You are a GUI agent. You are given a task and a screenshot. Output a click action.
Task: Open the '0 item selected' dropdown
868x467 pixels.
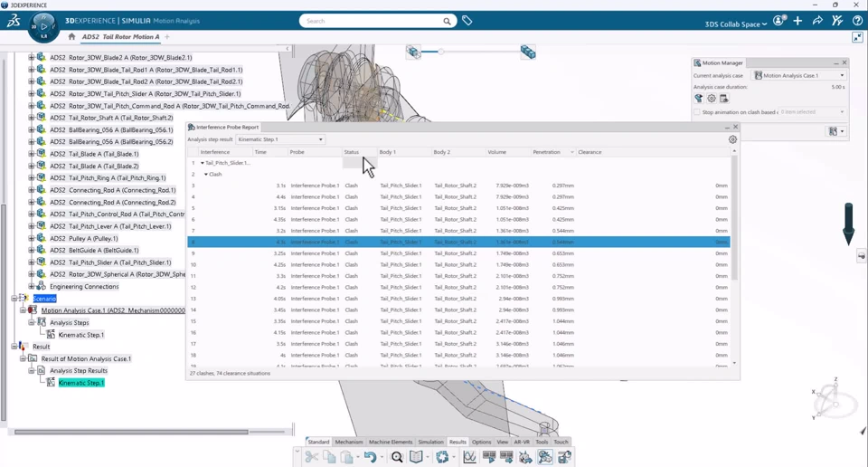point(812,112)
